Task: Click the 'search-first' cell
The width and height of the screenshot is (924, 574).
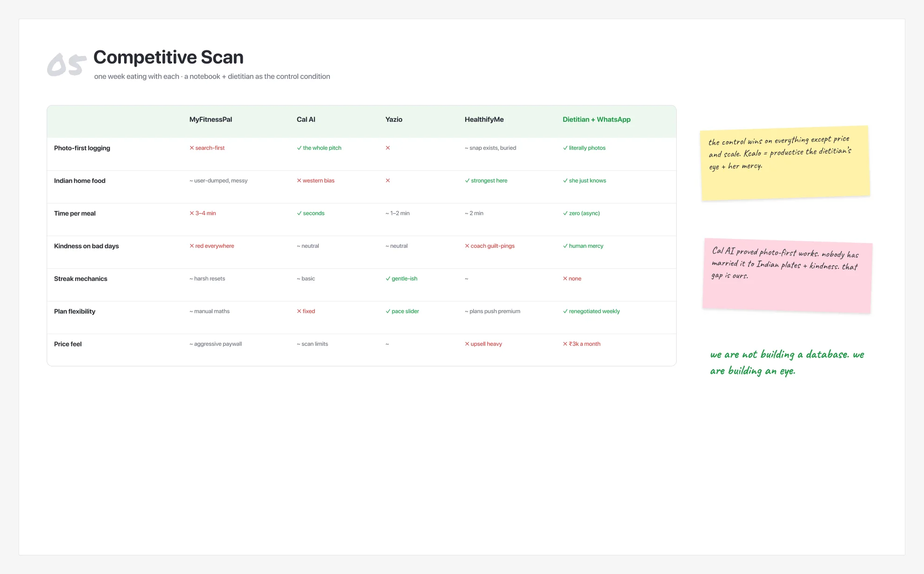Action: coord(207,148)
